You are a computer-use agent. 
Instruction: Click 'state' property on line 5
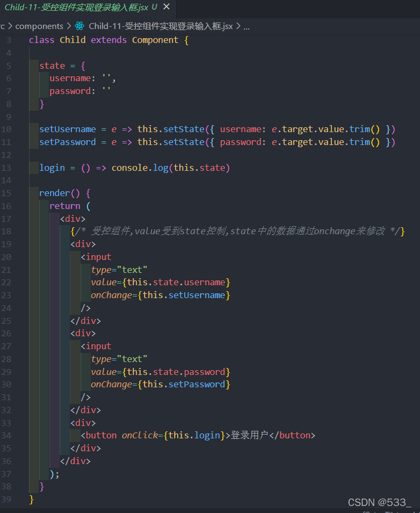(52, 66)
